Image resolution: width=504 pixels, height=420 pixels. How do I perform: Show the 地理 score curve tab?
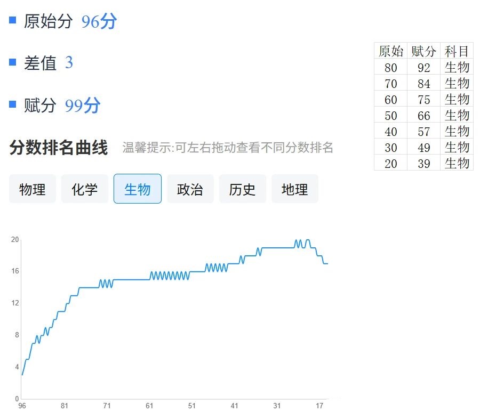294,189
